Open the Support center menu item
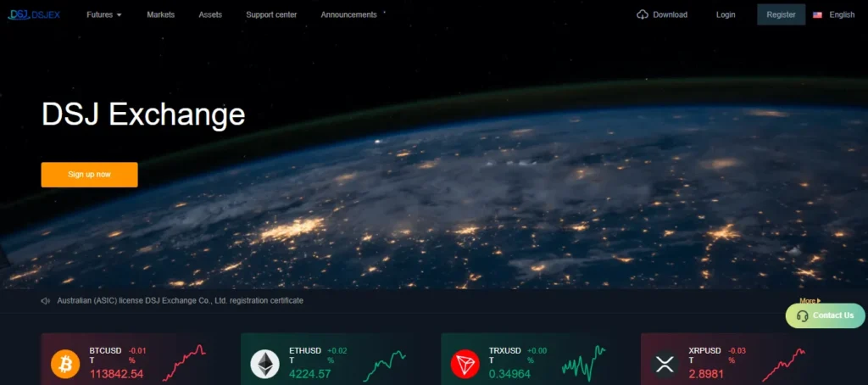Viewport: 868px width, 385px height. (x=271, y=15)
